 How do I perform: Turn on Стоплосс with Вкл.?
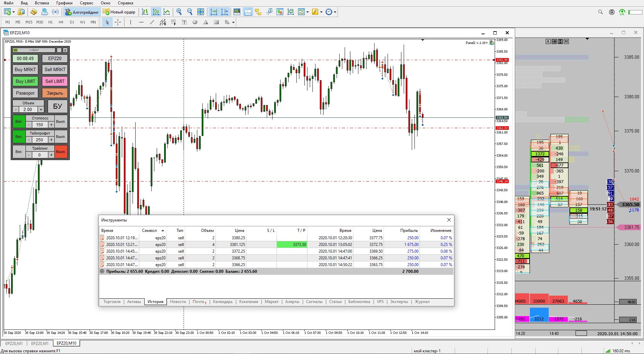(19, 121)
